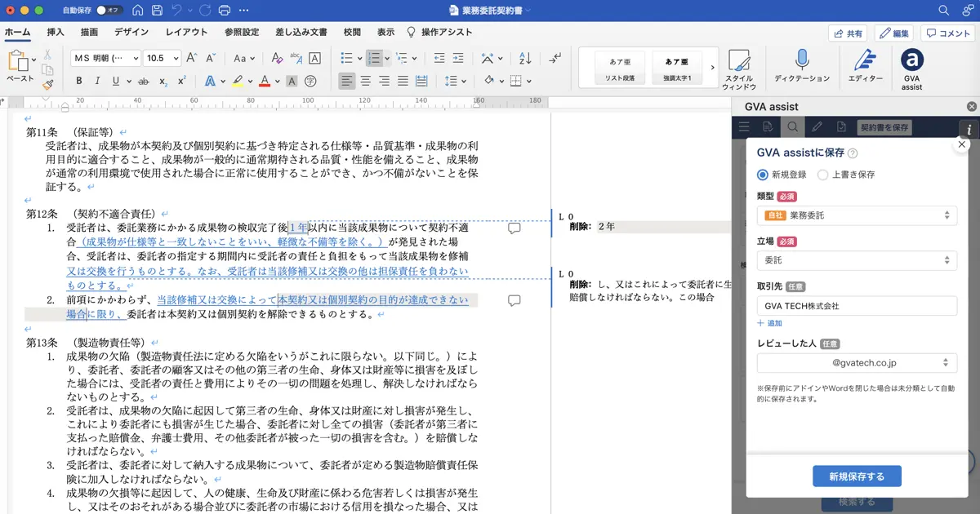The image size is (980, 514).
Task: Open the GVA assist hamburger menu
Action: [x=744, y=126]
